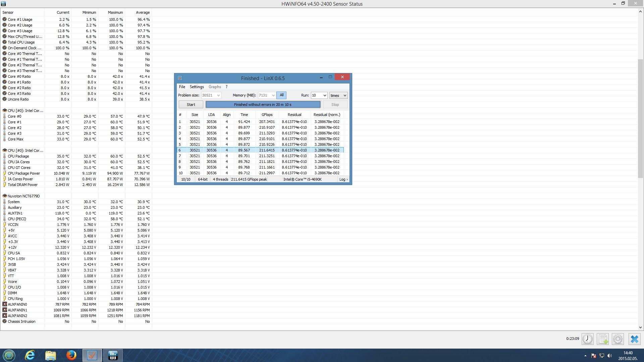Select the Total CPU Usage sensor row

[76, 42]
